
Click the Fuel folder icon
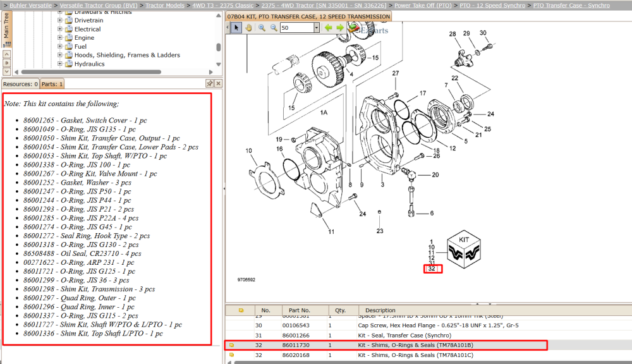click(68, 46)
